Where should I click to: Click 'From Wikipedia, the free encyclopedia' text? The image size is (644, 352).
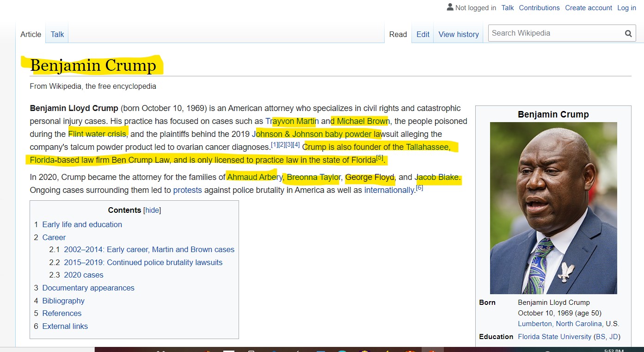93,86
